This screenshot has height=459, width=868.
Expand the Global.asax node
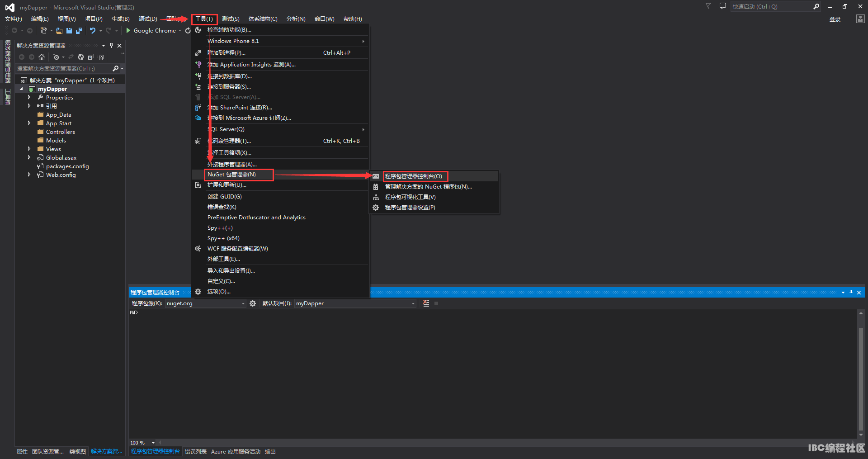click(x=29, y=157)
